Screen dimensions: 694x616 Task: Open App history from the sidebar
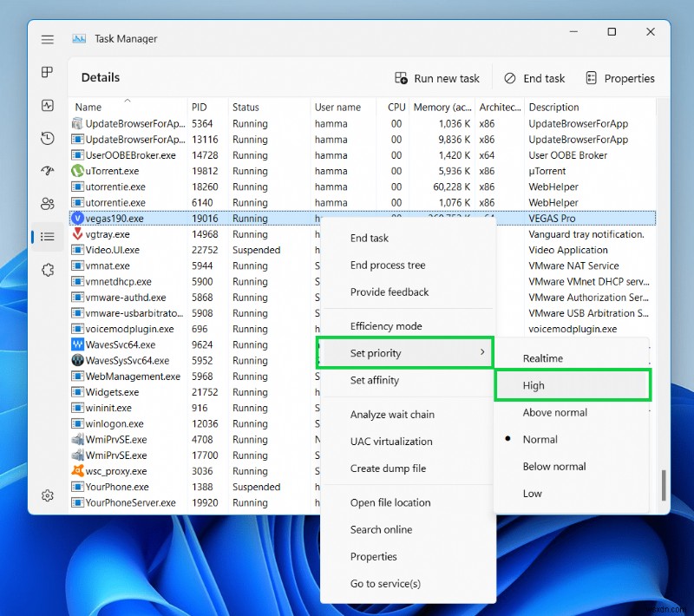click(48, 138)
